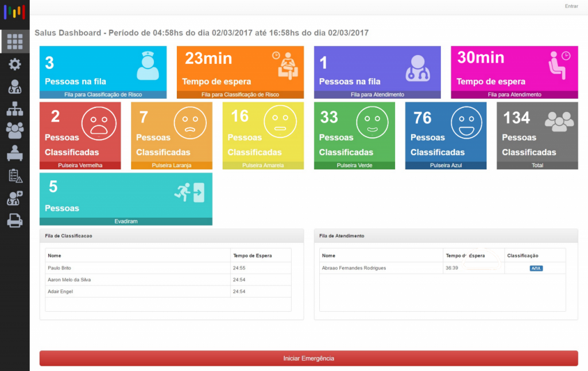This screenshot has width=588, height=371.
Task: Open the dashboard grid icon in sidebar
Action: point(14,42)
